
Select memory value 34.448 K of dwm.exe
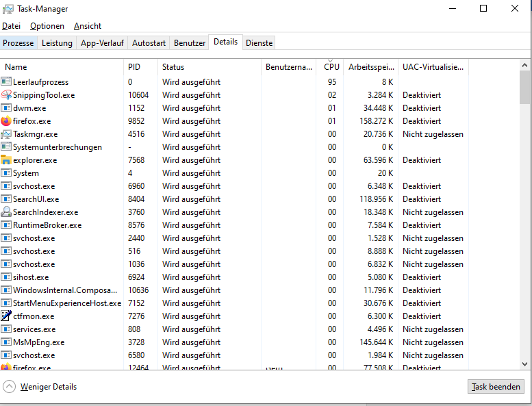coord(379,108)
